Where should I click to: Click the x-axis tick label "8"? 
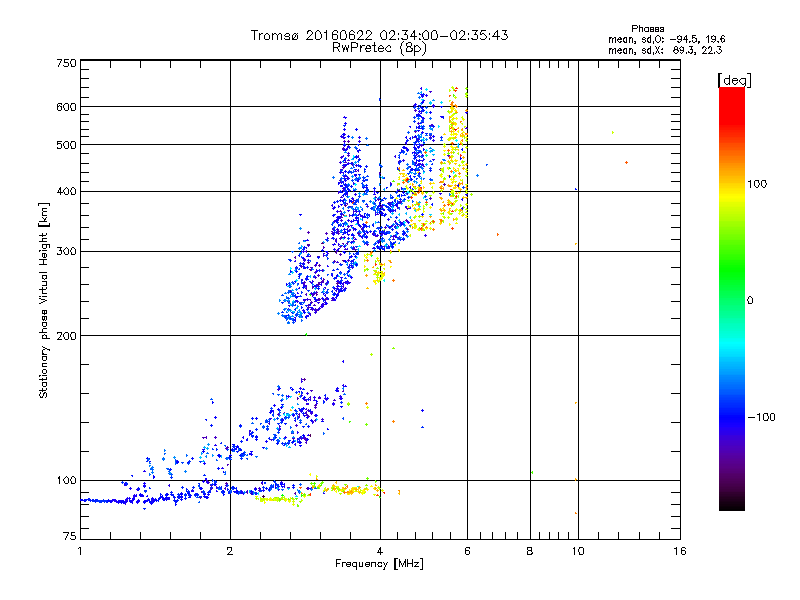(530, 551)
